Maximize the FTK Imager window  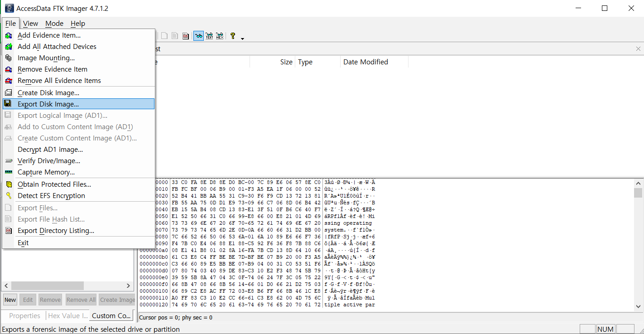(x=604, y=8)
